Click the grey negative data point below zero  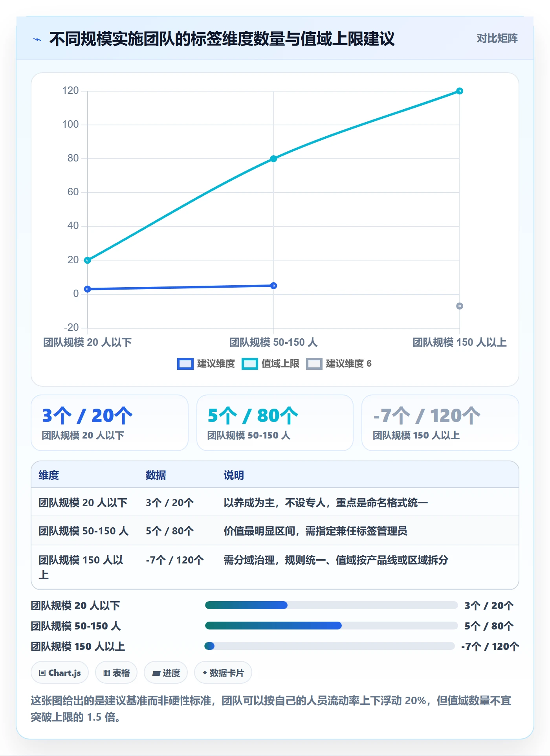459,306
